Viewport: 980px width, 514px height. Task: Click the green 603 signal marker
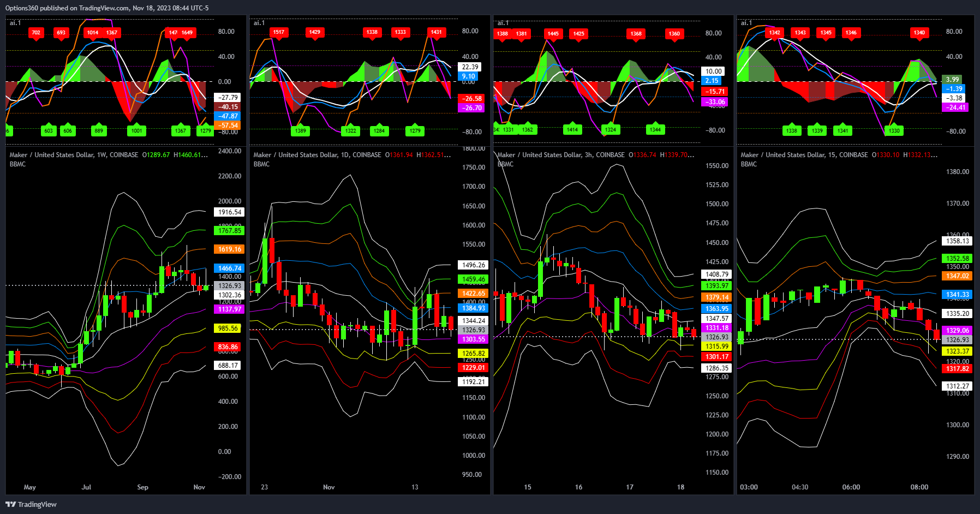pos(49,130)
